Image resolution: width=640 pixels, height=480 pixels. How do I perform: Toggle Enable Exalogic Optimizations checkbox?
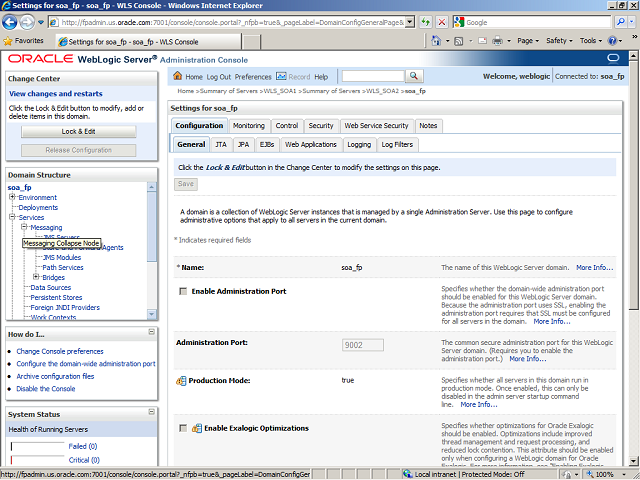coord(182,428)
